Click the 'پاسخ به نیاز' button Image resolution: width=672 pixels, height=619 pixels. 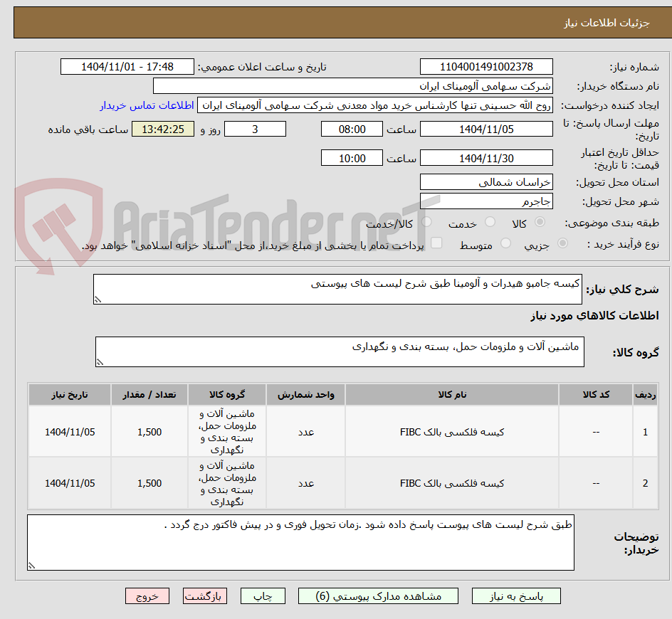coord(516,596)
